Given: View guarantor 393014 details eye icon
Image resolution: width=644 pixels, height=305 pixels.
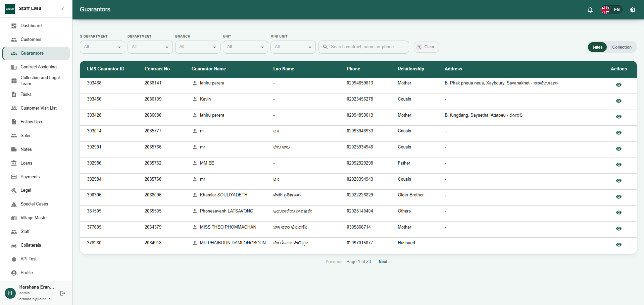Looking at the screenshot, I should (x=619, y=133).
